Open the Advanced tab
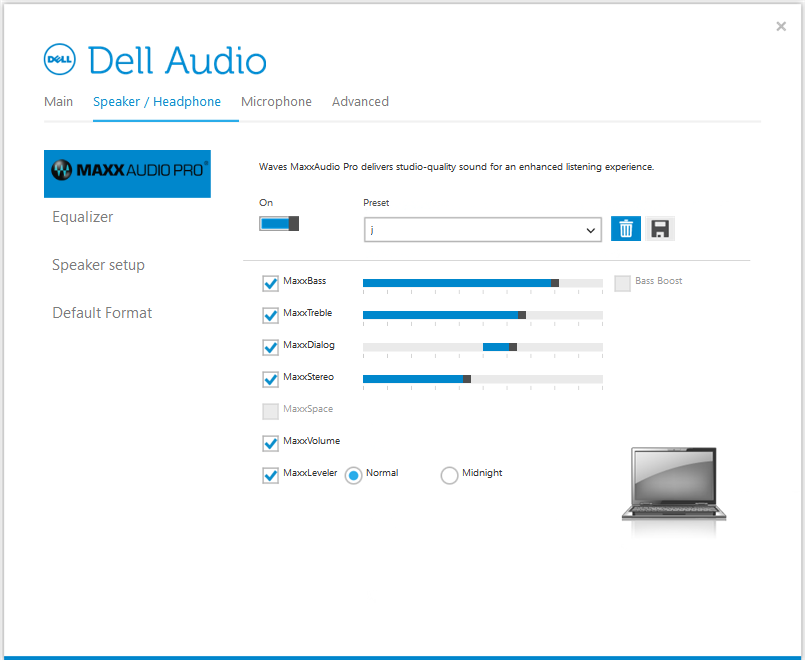 (x=360, y=102)
